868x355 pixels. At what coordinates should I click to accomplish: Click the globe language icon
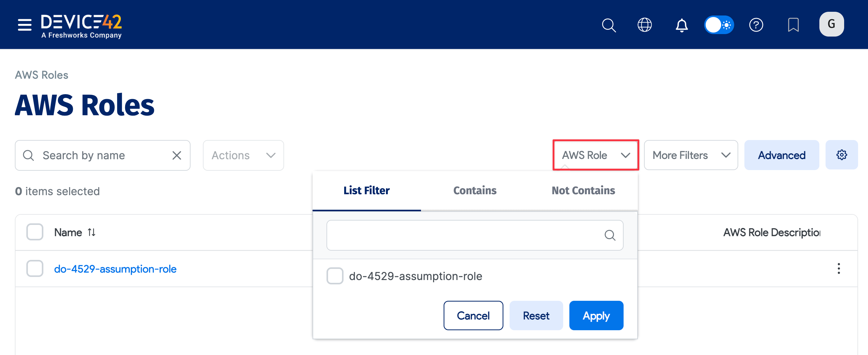pos(644,24)
